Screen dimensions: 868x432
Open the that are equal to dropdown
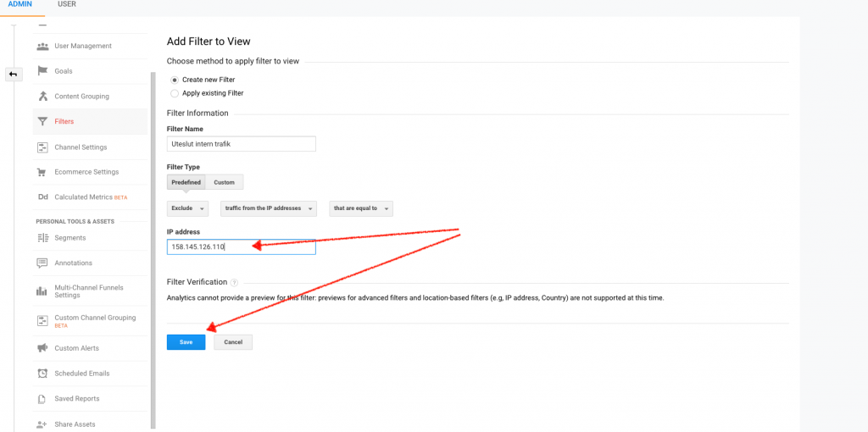click(x=361, y=208)
